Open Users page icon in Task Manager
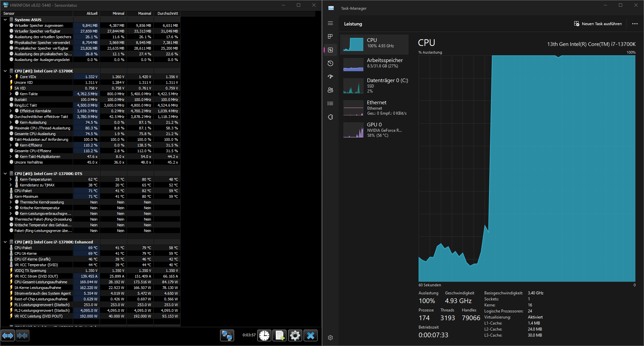The width and height of the screenshot is (644, 346). pos(330,90)
